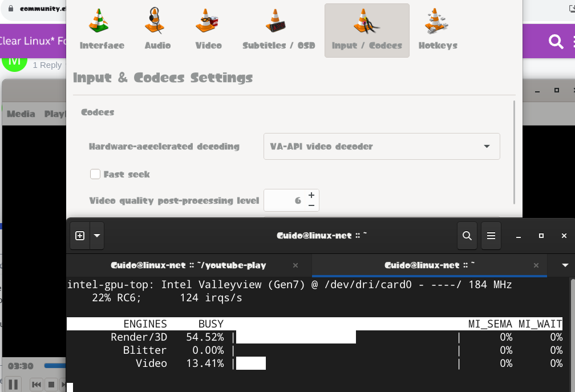This screenshot has height=392, width=575.
Task: Click the forum search magnifier icon
Action: pos(556,42)
